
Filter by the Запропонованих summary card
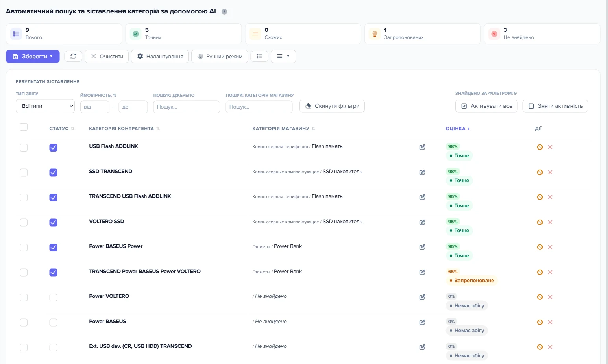click(x=422, y=34)
